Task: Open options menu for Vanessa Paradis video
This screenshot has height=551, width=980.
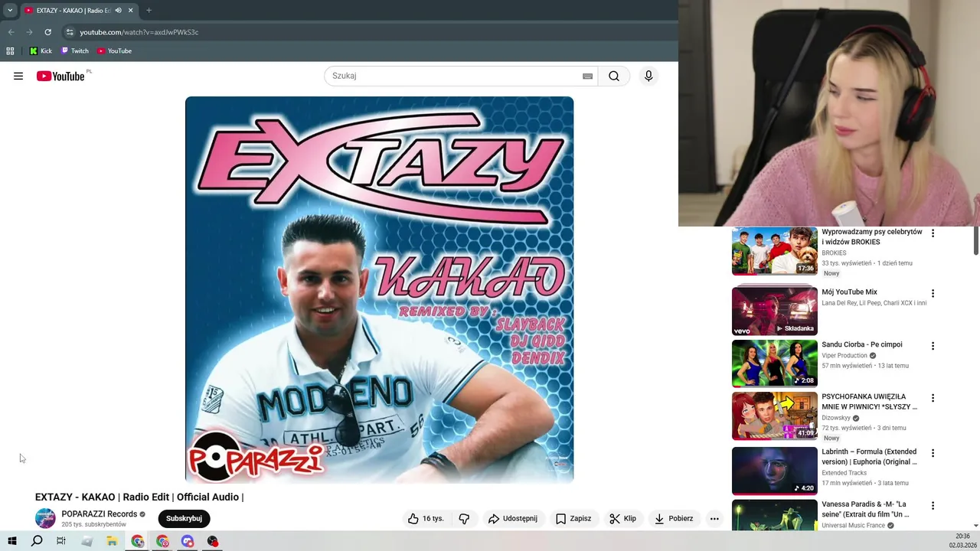Action: tap(933, 506)
